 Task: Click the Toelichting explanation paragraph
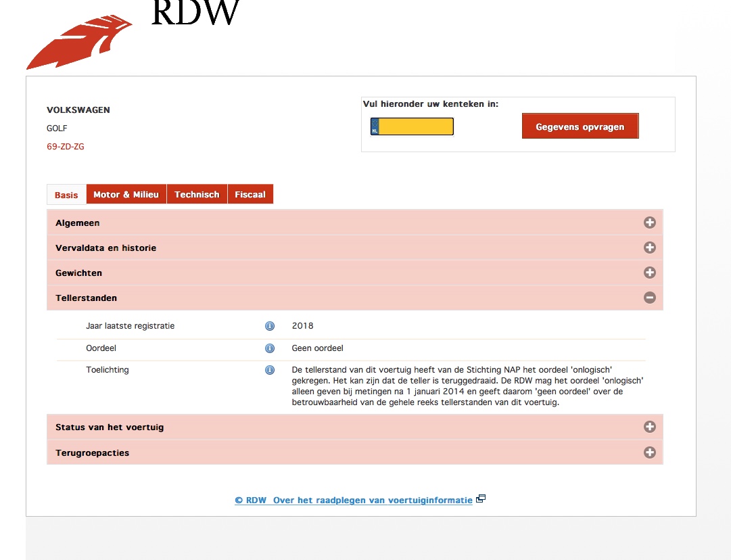pyautogui.click(x=467, y=386)
